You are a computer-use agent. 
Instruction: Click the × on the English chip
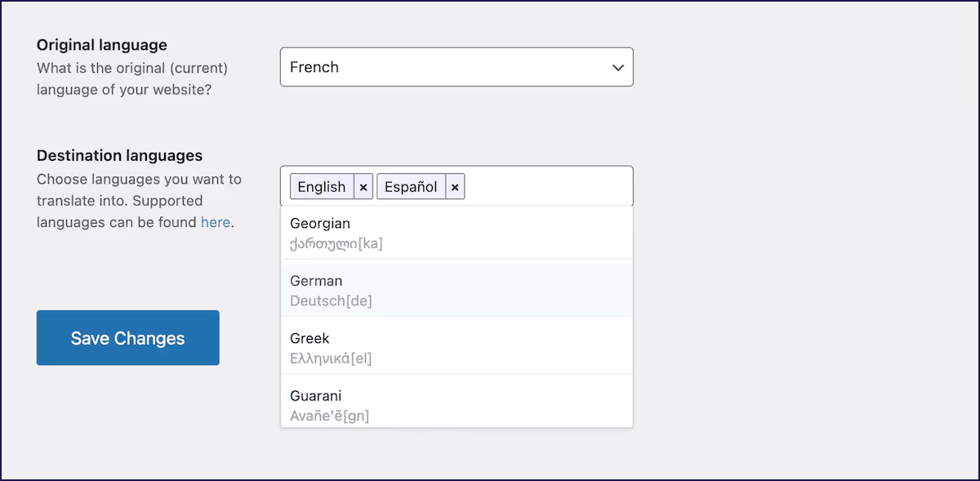(363, 186)
